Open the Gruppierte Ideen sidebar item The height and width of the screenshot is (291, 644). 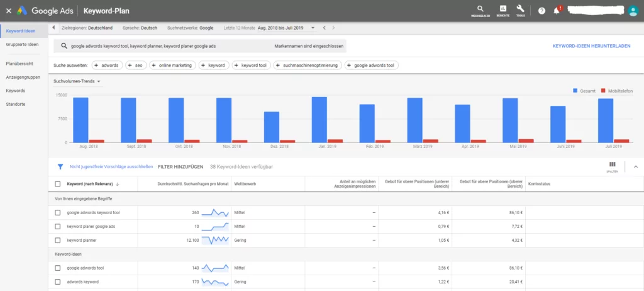(x=22, y=44)
